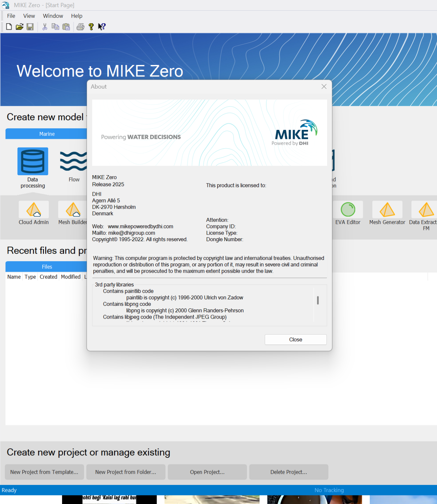Viewport: 437px width, 504px height.
Task: Launch the Mesh Builder tool
Action: pos(73,209)
